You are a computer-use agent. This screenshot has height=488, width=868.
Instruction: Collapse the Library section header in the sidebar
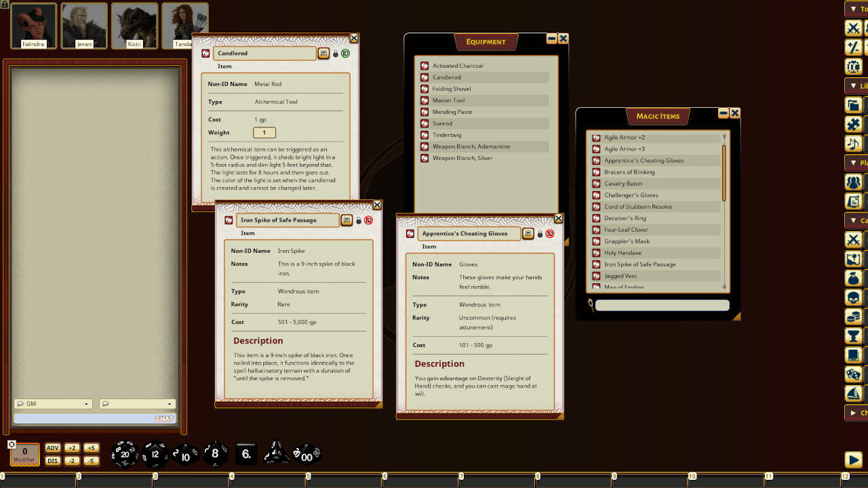coord(856,85)
